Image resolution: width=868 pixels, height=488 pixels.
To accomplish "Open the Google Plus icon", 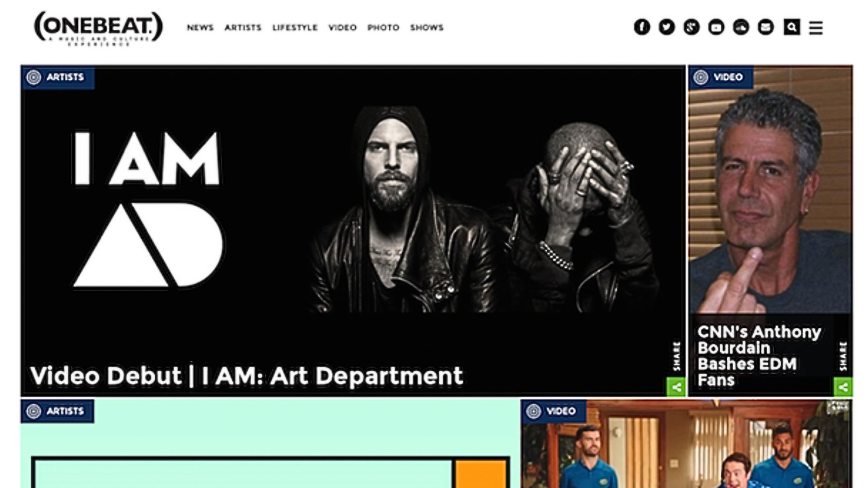I will point(691,27).
